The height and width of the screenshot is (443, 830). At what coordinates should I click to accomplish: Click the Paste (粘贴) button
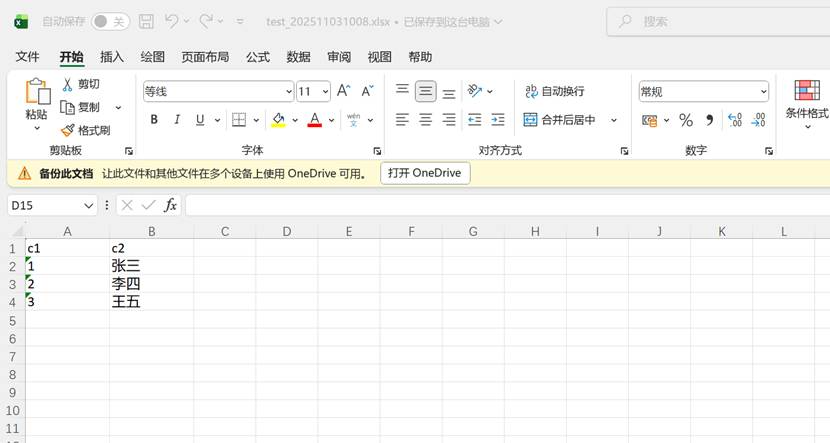(36, 100)
